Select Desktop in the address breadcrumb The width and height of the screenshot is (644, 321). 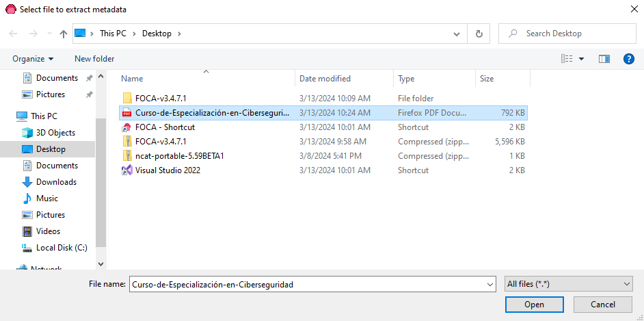157,34
